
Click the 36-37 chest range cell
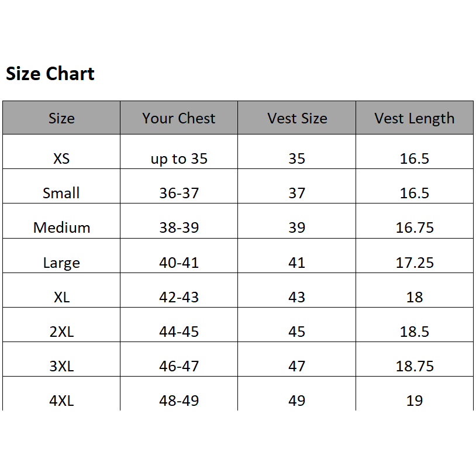[179, 193]
